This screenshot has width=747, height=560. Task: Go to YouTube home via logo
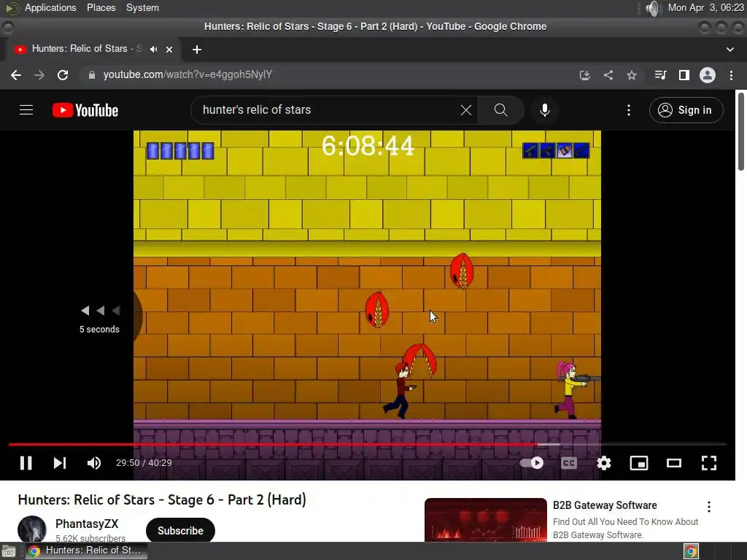coord(85,110)
